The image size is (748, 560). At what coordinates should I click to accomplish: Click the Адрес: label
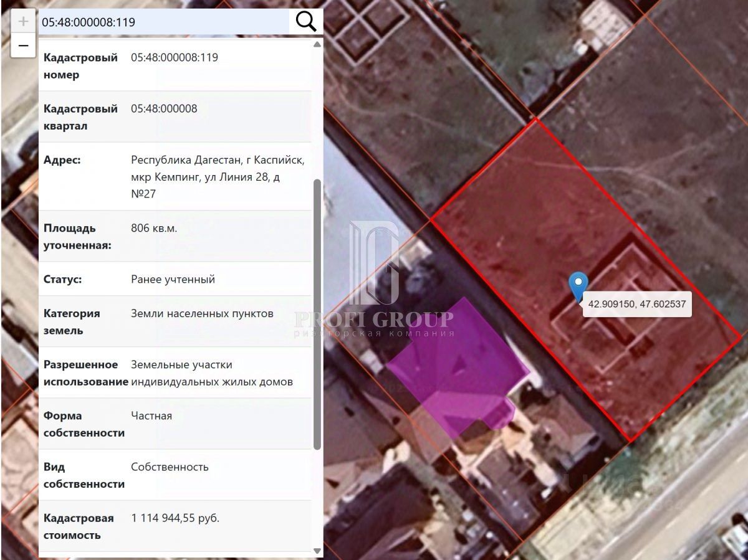click(62, 159)
